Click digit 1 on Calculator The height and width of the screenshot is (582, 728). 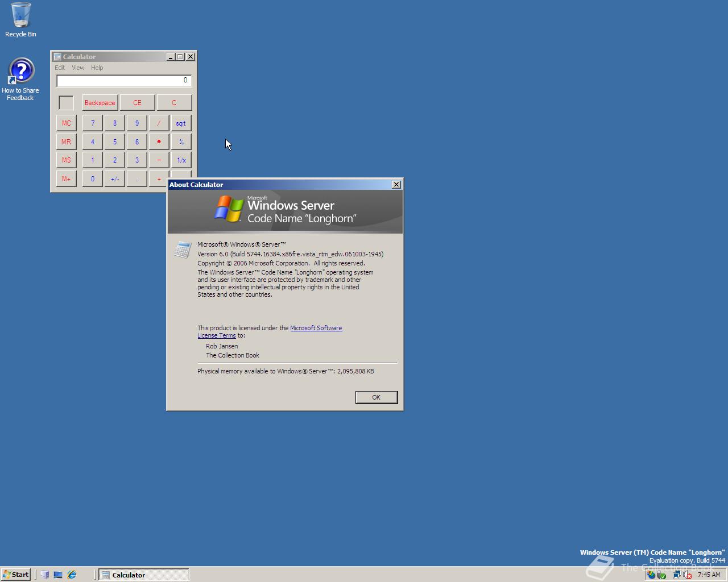click(x=93, y=160)
